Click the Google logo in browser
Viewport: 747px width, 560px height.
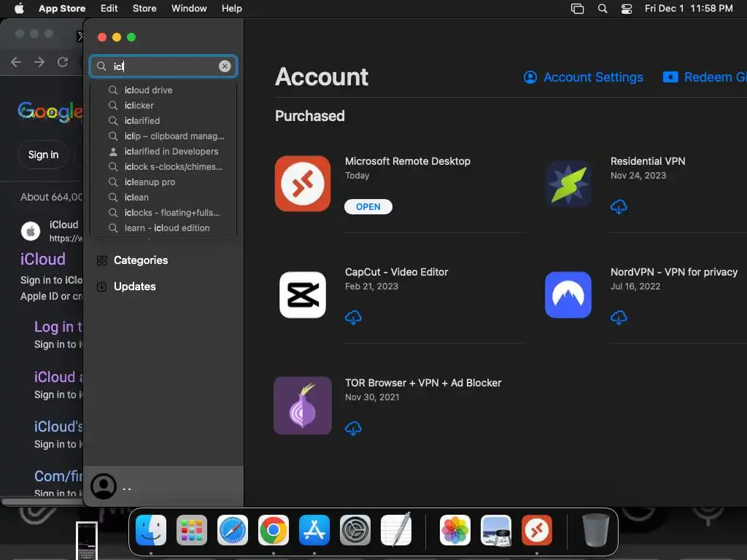pyautogui.click(x=50, y=112)
